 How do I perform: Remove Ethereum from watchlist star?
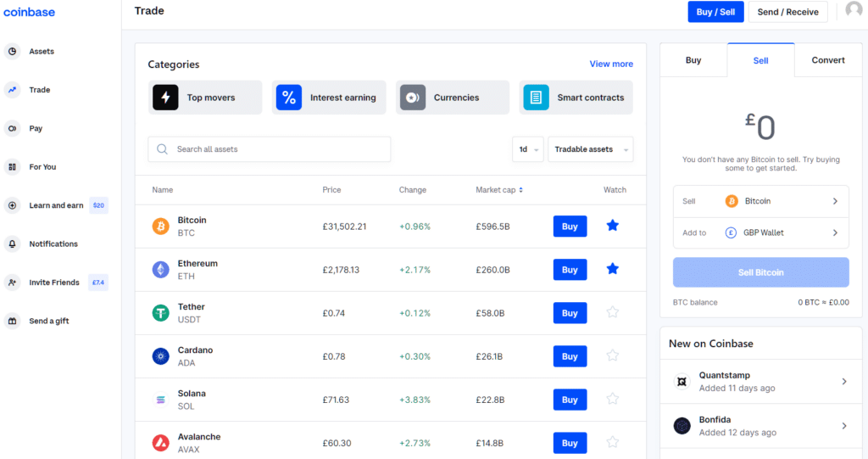(612, 269)
